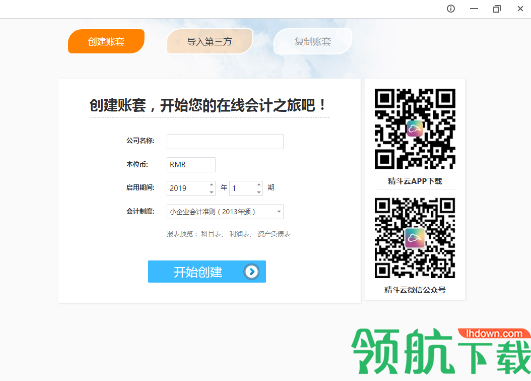Click the 开始创建 button
The height and width of the screenshot is (381, 531).
tap(207, 271)
